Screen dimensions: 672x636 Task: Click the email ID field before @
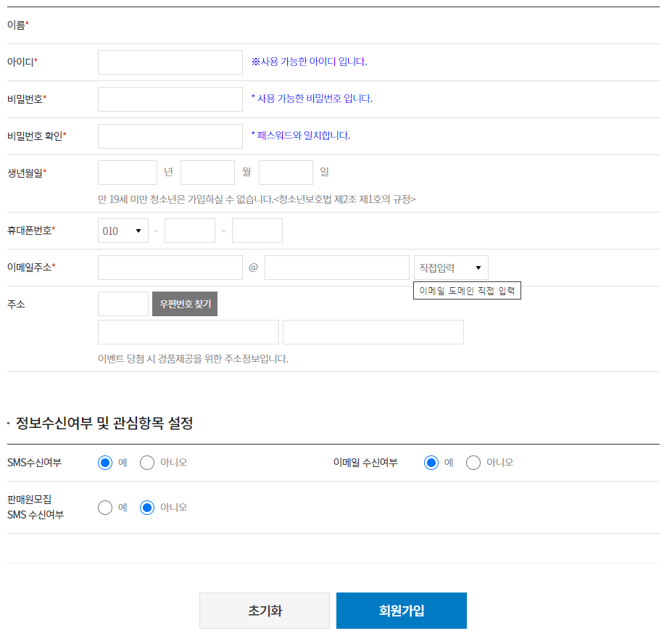click(170, 268)
